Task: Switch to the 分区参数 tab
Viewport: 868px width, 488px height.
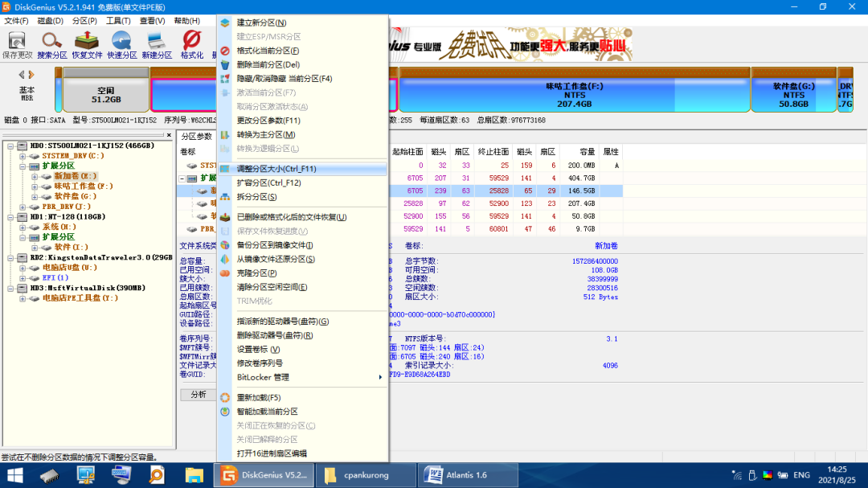Action: point(197,136)
